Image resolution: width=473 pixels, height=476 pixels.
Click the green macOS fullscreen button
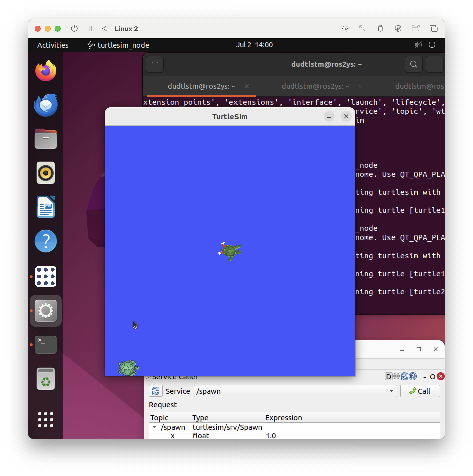[x=58, y=29]
